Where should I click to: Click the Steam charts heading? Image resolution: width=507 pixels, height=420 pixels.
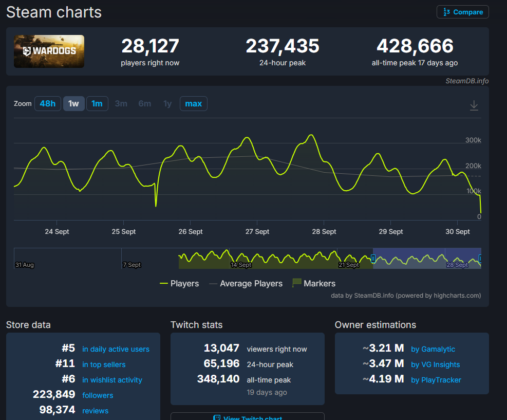click(x=53, y=12)
